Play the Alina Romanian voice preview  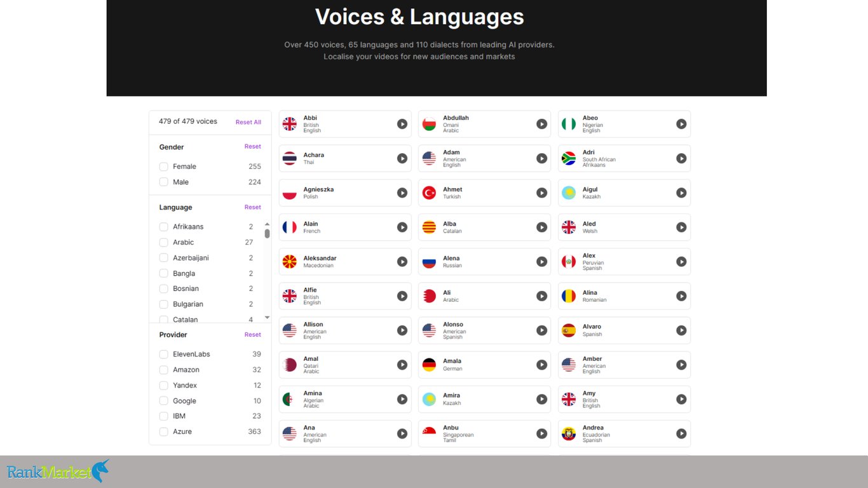[x=681, y=296]
